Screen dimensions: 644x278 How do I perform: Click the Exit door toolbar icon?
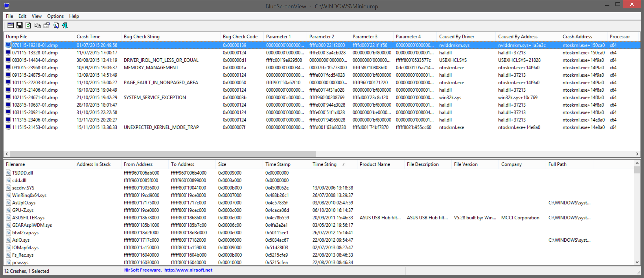pyautogui.click(x=65, y=25)
